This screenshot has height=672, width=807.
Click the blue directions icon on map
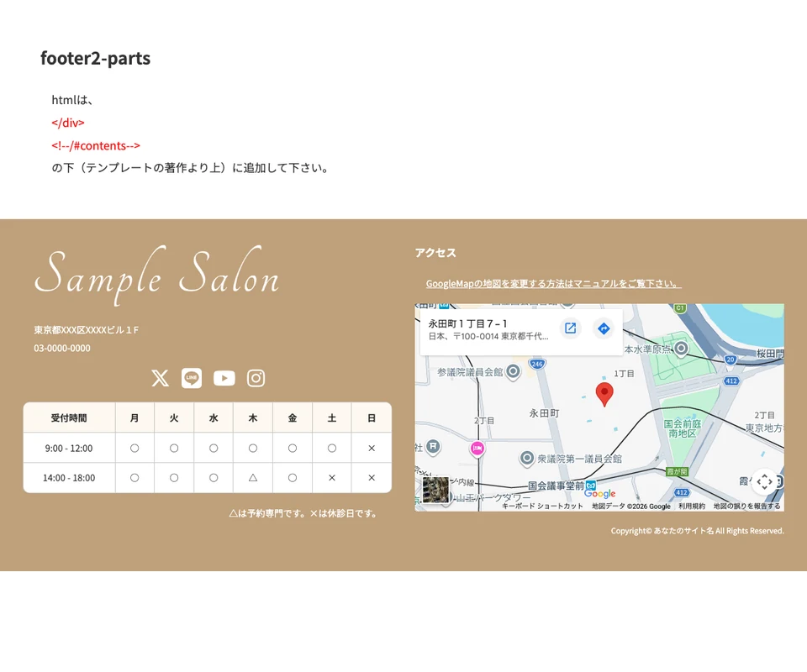[x=603, y=328]
